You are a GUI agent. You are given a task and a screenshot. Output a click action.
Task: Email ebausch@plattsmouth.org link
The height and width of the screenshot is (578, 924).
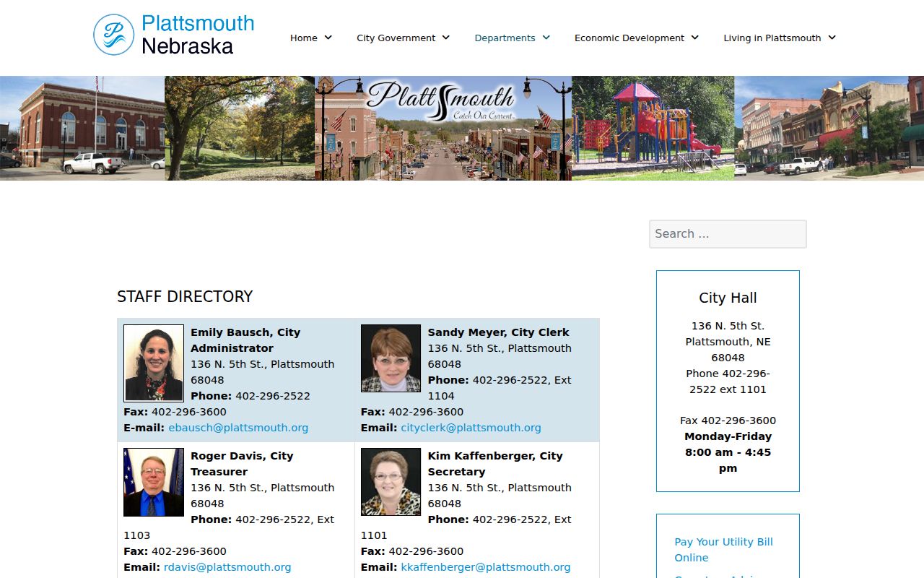[x=238, y=428]
